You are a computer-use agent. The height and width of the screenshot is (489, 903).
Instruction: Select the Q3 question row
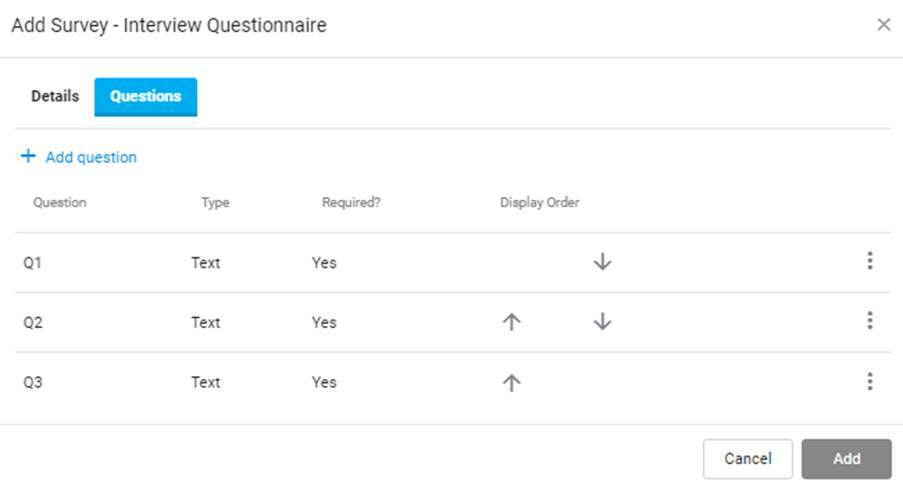453,382
